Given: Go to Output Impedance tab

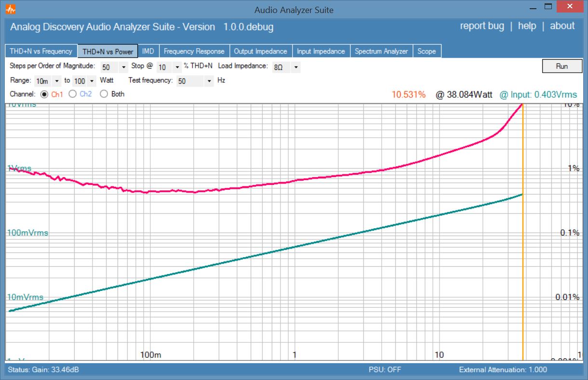Looking at the screenshot, I should (260, 51).
